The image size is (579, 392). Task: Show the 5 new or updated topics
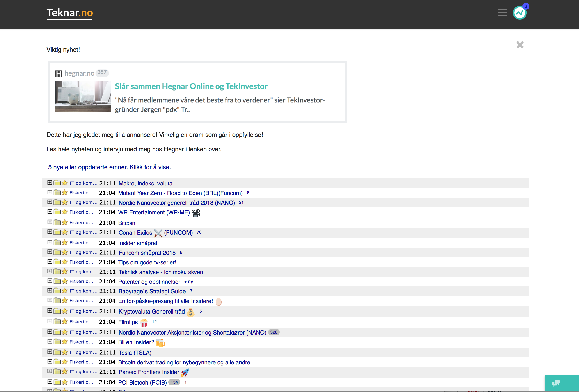pyautogui.click(x=109, y=167)
